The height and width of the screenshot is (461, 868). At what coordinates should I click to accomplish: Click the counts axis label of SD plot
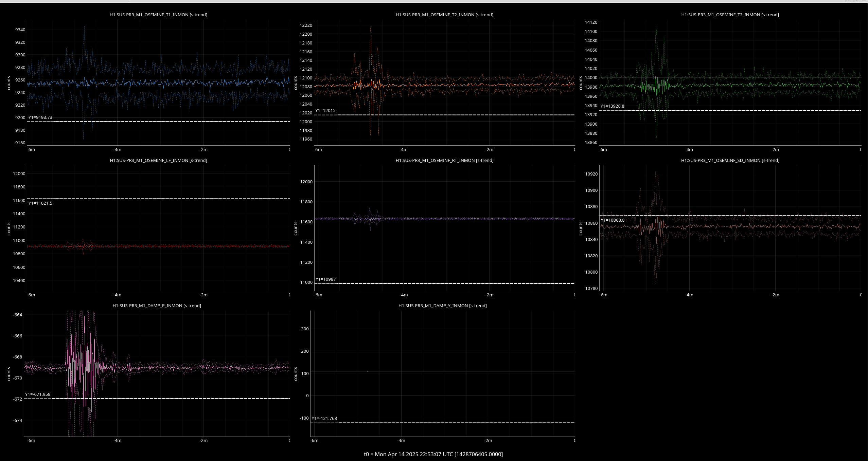point(581,228)
